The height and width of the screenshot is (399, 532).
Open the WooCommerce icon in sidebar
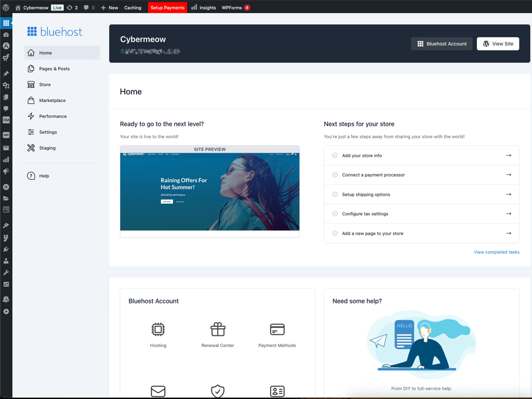(x=6, y=135)
